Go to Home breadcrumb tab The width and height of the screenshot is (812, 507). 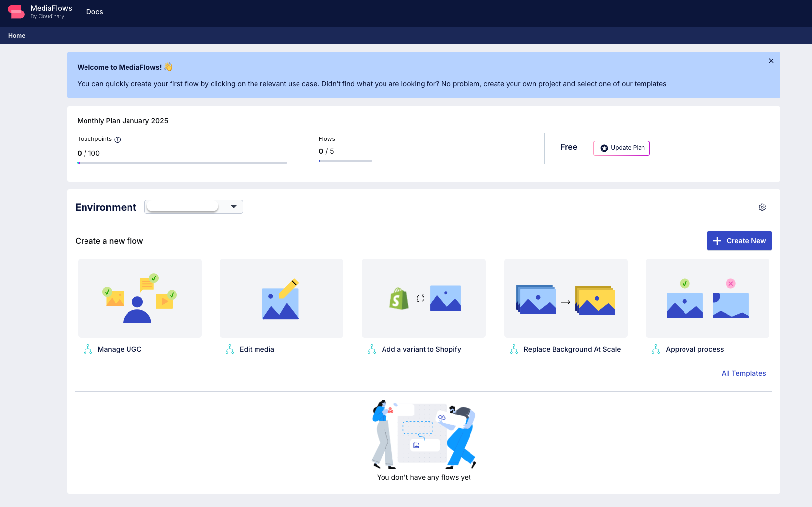[17, 36]
